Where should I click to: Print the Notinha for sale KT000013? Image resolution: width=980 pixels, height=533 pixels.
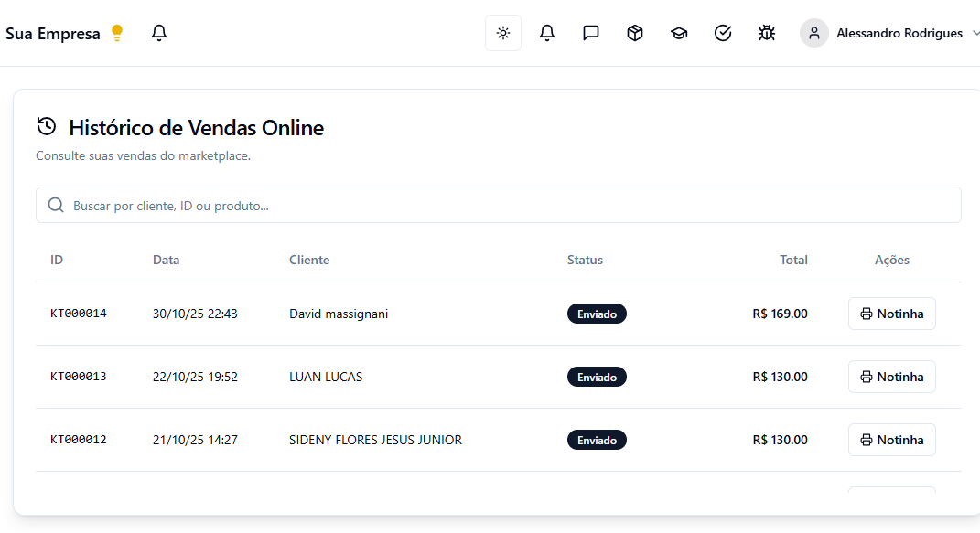tap(891, 376)
